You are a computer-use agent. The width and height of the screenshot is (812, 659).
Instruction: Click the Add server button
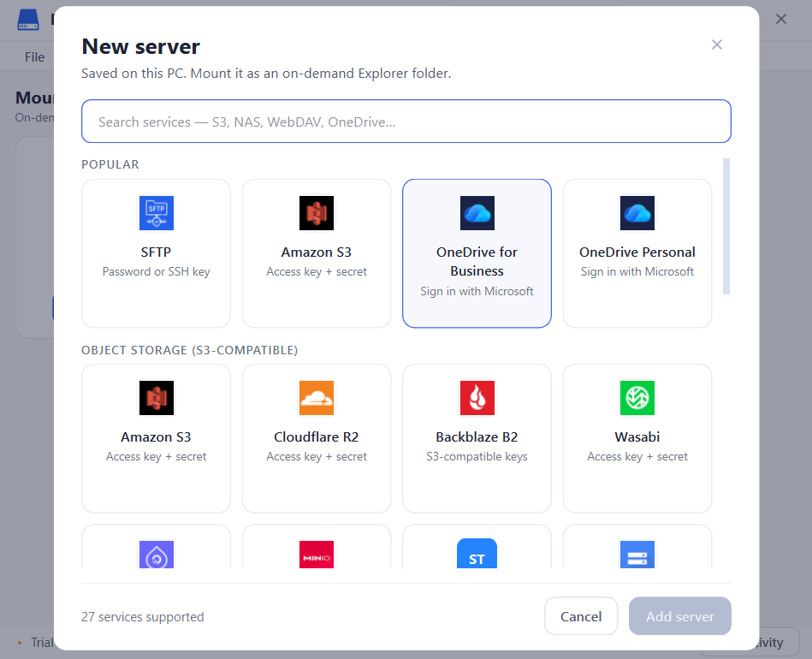(680, 616)
